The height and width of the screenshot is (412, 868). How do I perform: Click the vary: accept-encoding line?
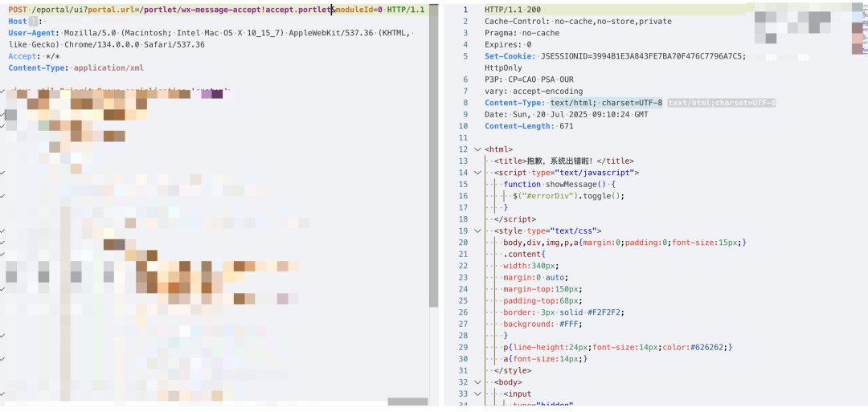click(x=534, y=92)
